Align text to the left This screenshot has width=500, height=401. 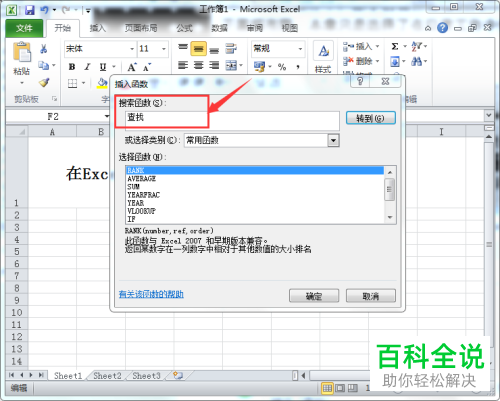point(183,65)
